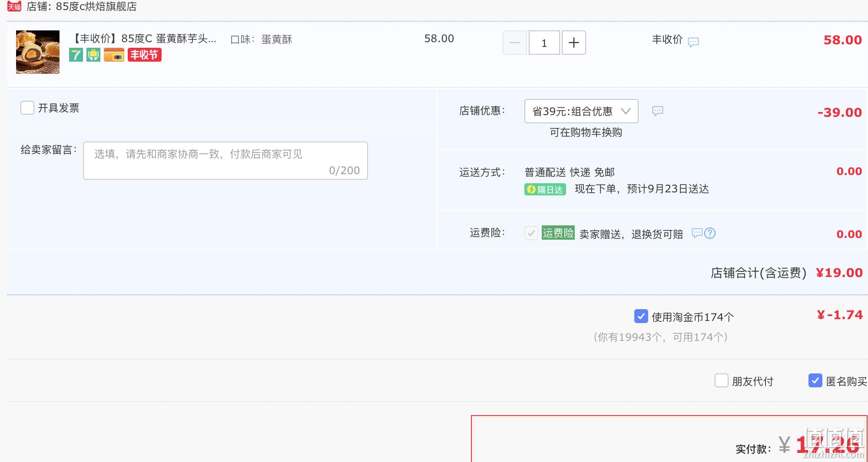Click the green shield service badge icon
Screen dimensions: 868x462
pos(93,55)
